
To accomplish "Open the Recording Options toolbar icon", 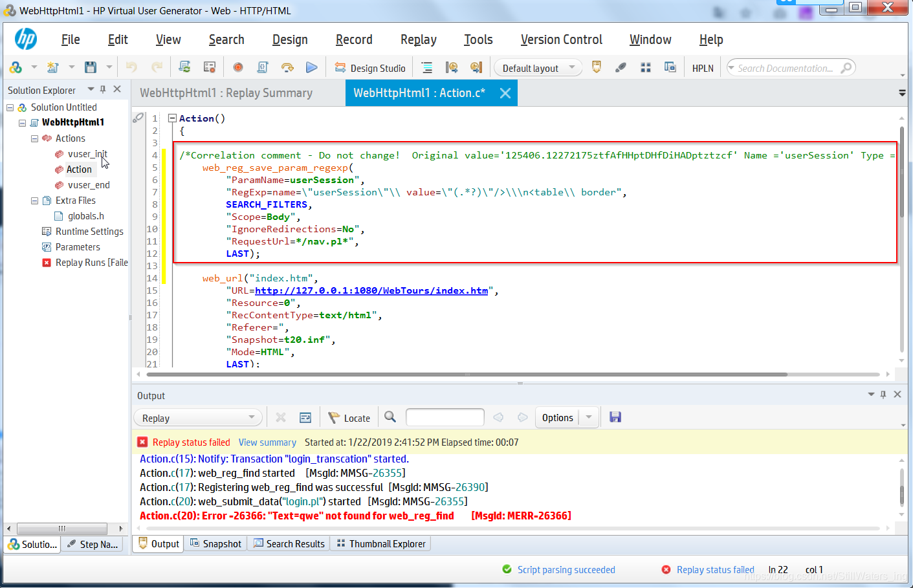I will click(209, 67).
